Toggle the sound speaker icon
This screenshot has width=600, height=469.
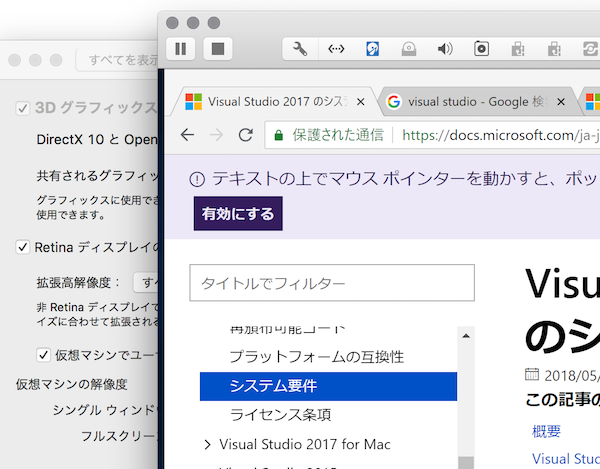445,49
